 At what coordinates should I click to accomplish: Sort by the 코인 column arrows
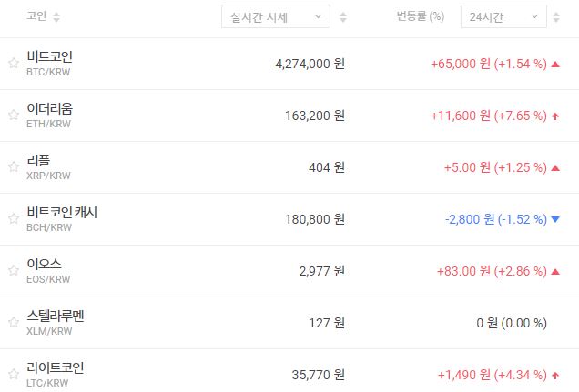(56, 17)
